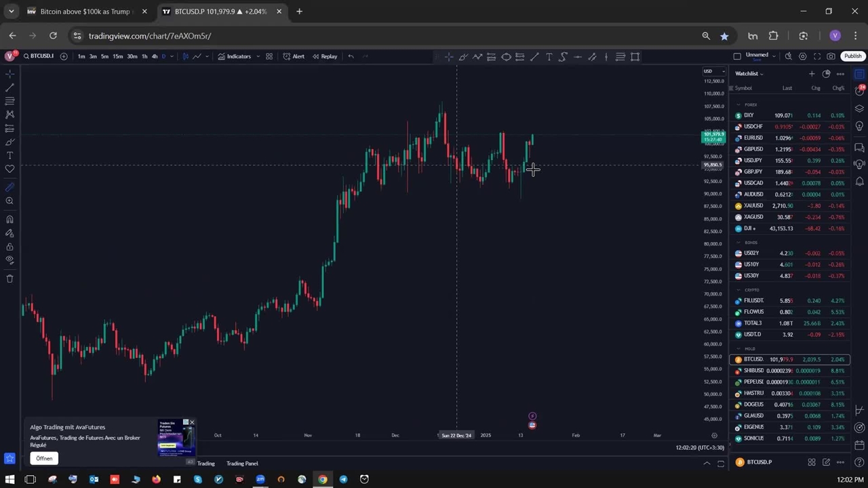Click the Publish button
Viewport: 868px width, 488px height.
[x=852, y=56]
